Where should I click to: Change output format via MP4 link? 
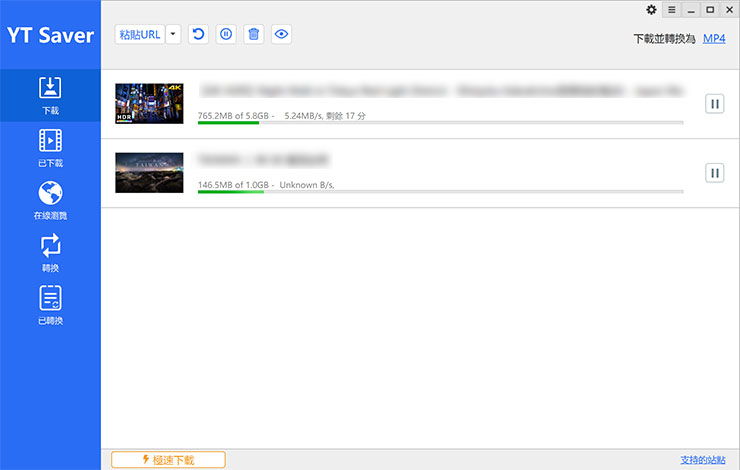pyautogui.click(x=714, y=39)
